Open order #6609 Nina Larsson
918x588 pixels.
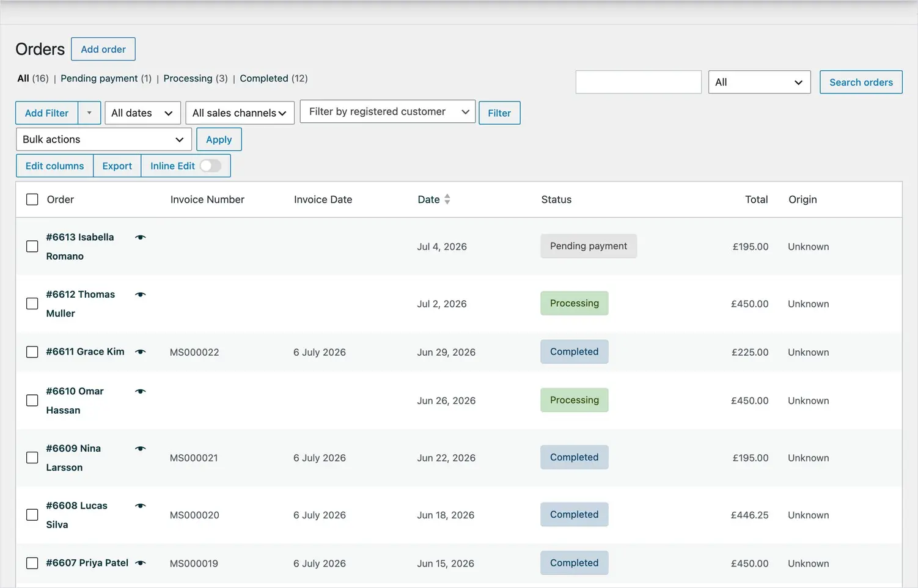coord(73,458)
